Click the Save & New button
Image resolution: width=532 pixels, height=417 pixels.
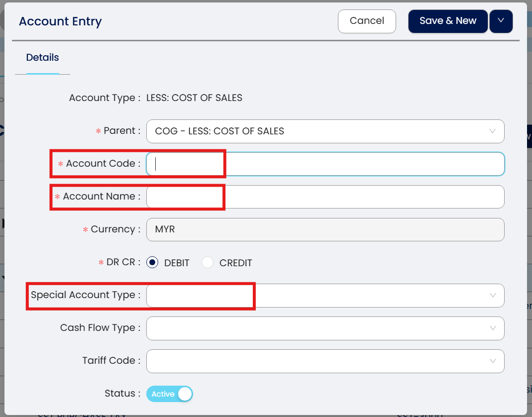pos(447,21)
